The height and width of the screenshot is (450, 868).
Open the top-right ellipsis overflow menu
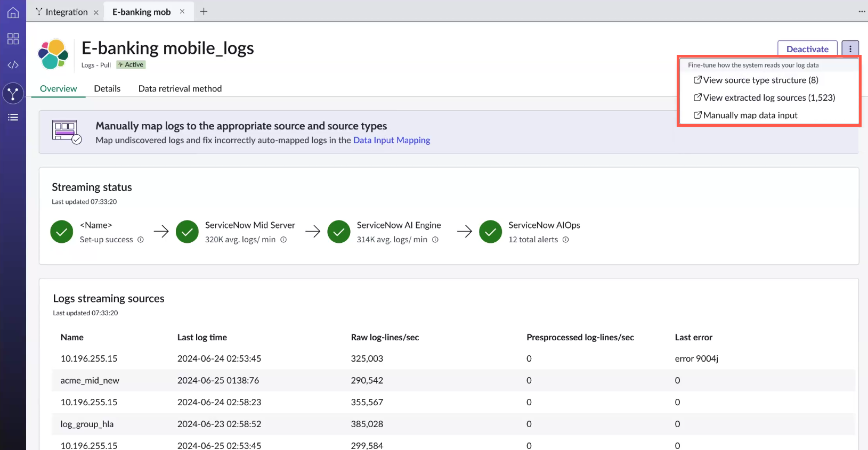click(862, 11)
